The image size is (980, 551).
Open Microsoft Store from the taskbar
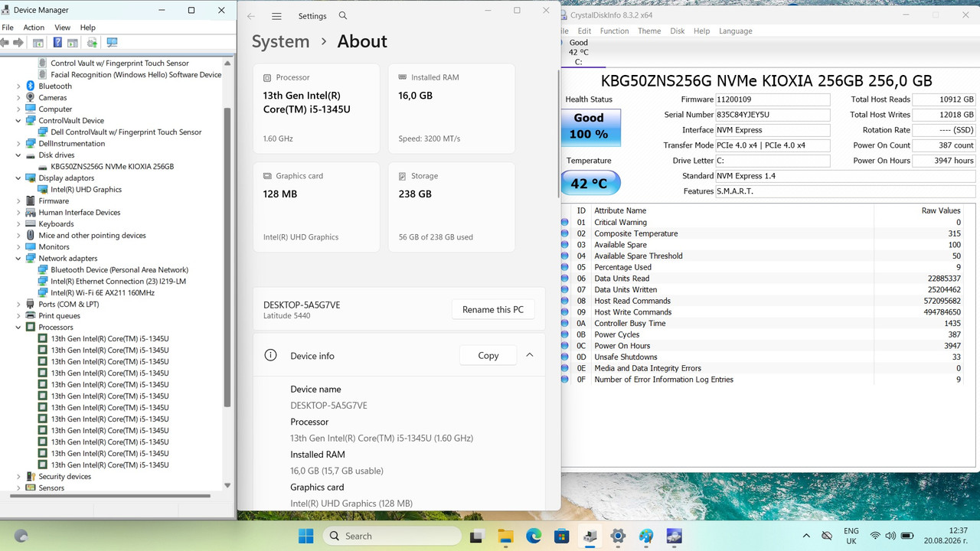[x=561, y=536]
